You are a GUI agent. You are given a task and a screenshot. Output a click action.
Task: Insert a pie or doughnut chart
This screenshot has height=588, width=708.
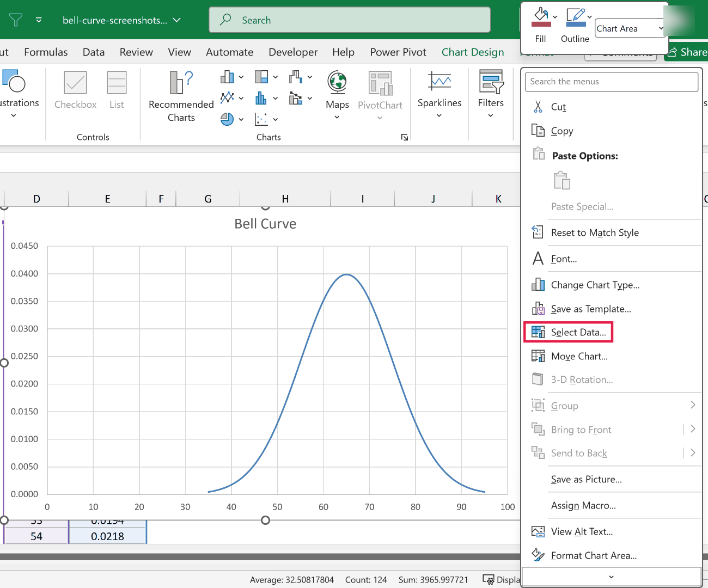(227, 119)
